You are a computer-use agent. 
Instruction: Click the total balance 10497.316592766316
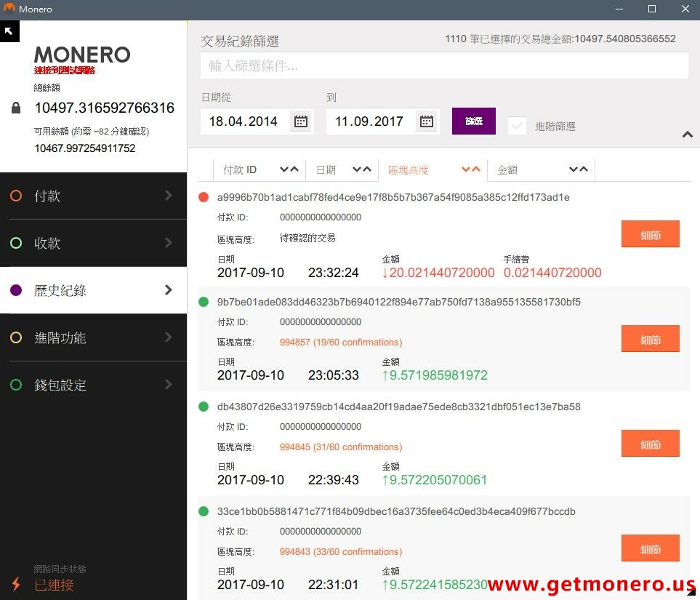105,108
